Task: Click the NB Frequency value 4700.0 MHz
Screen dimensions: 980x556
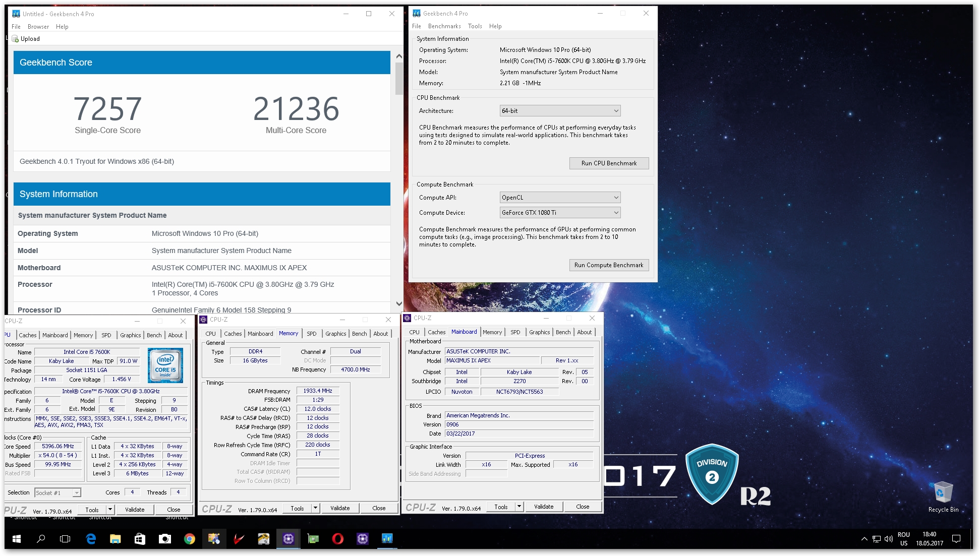Action: click(x=356, y=369)
